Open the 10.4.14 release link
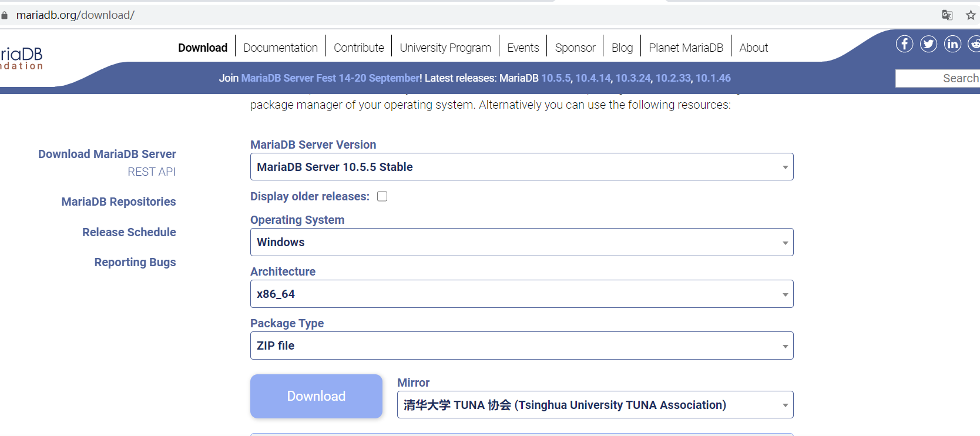This screenshot has height=436, width=980. (x=593, y=78)
